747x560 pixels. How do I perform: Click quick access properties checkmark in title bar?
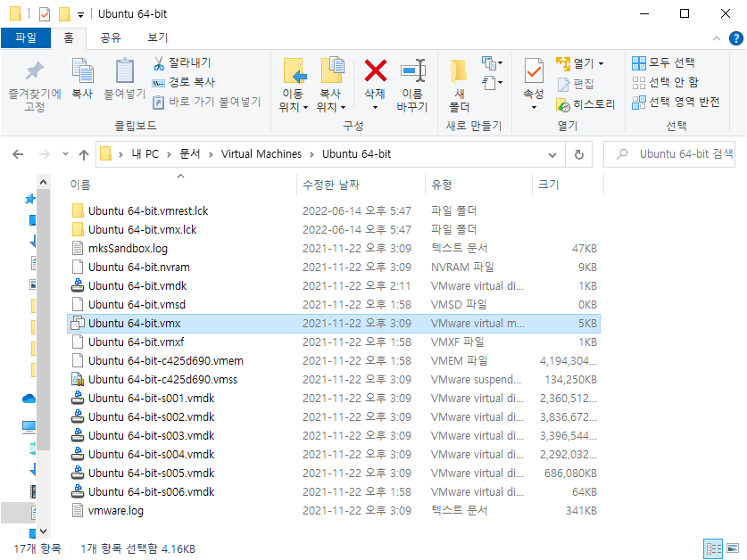click(x=45, y=14)
